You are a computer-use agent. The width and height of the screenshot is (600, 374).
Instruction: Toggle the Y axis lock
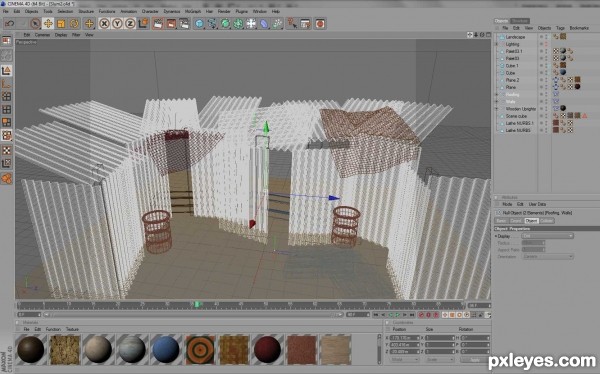click(x=117, y=24)
